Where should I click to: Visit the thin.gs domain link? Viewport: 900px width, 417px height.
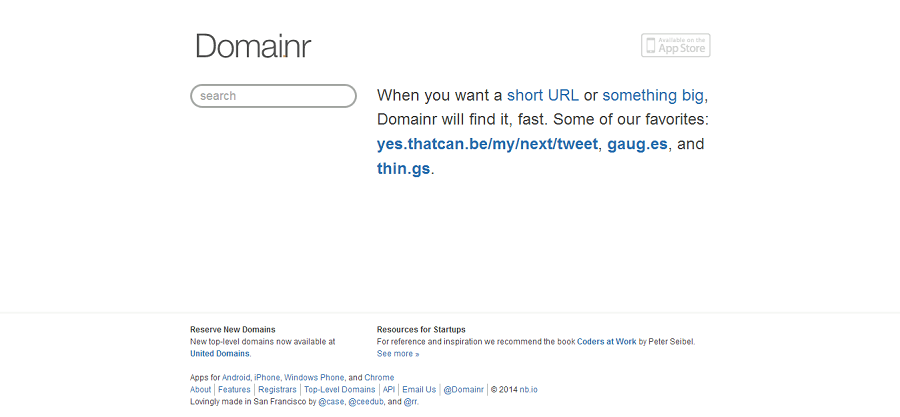click(404, 169)
